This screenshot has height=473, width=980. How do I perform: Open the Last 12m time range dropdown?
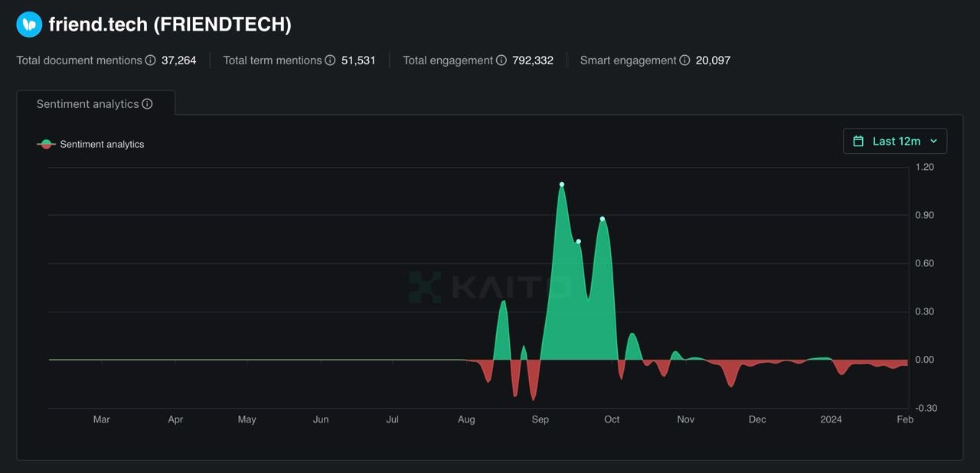point(895,142)
